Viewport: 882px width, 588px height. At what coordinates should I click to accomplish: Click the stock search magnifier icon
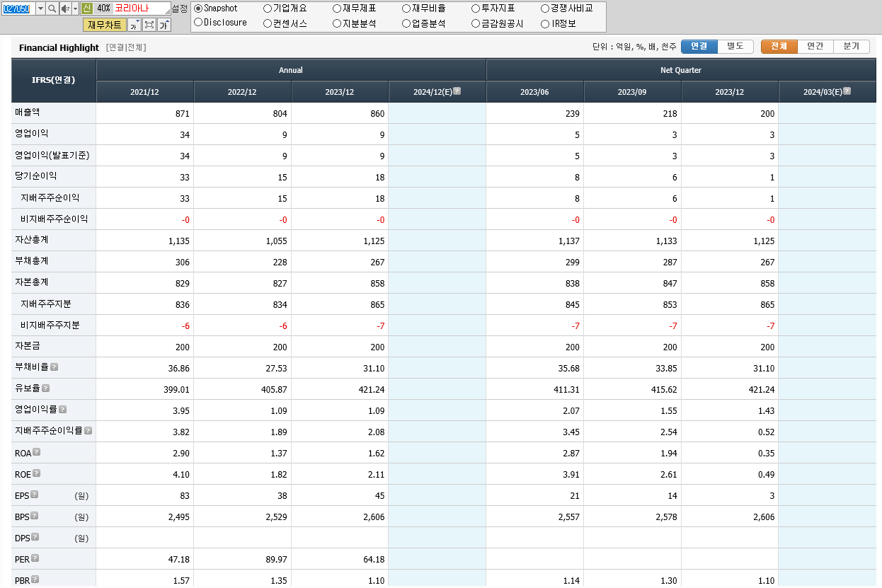(52, 8)
